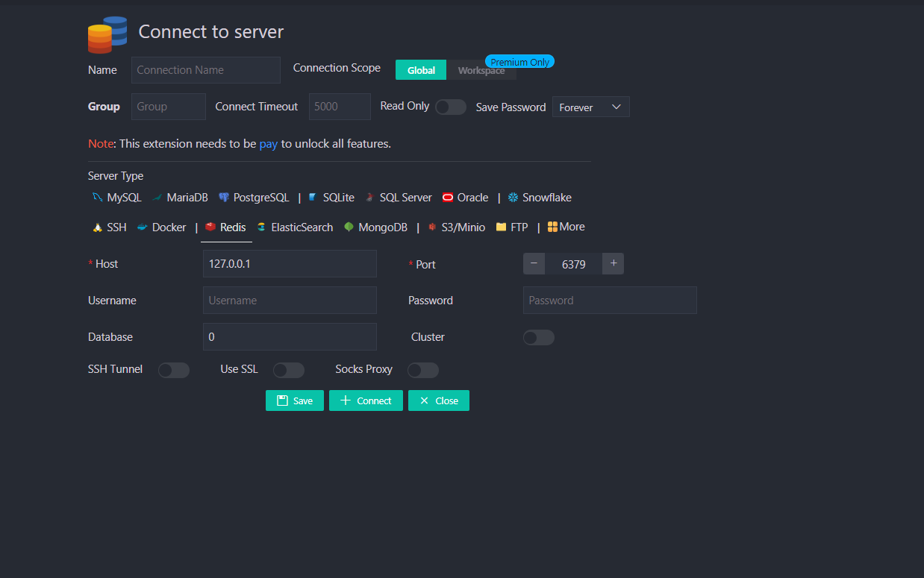Click the ElasticSearch icon
The image size is (924, 578).
click(x=261, y=227)
